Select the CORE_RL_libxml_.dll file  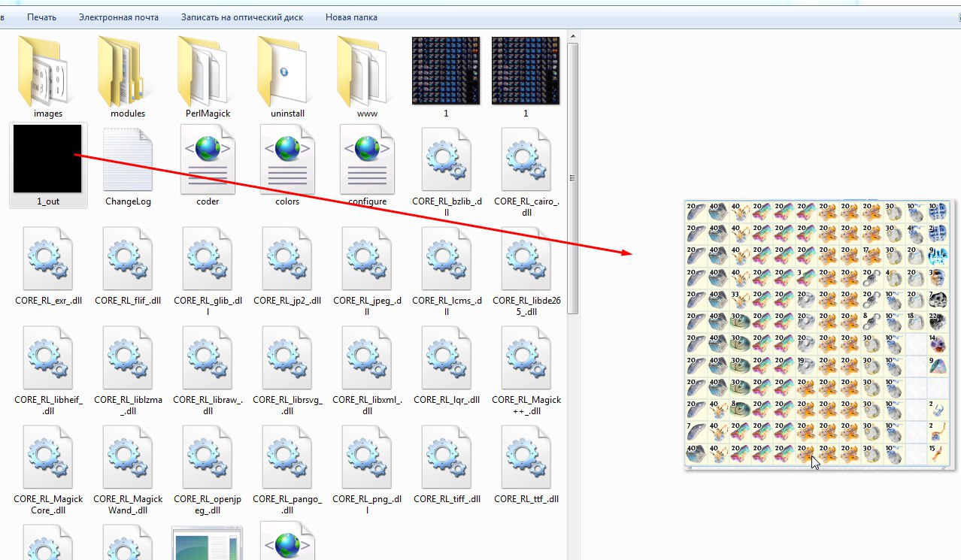point(367,370)
